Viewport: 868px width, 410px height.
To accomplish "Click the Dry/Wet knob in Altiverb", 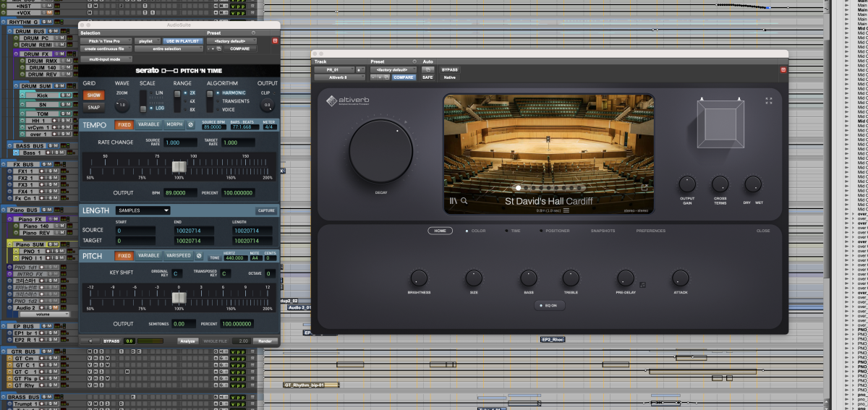I will tap(753, 184).
